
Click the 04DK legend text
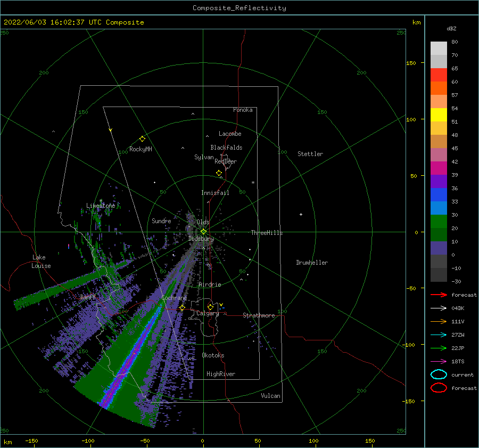(458, 308)
